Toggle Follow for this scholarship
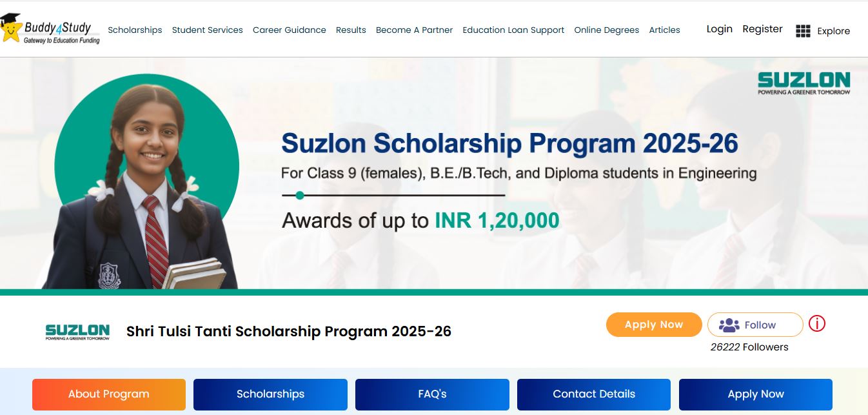This screenshot has width=868, height=415. [x=755, y=325]
